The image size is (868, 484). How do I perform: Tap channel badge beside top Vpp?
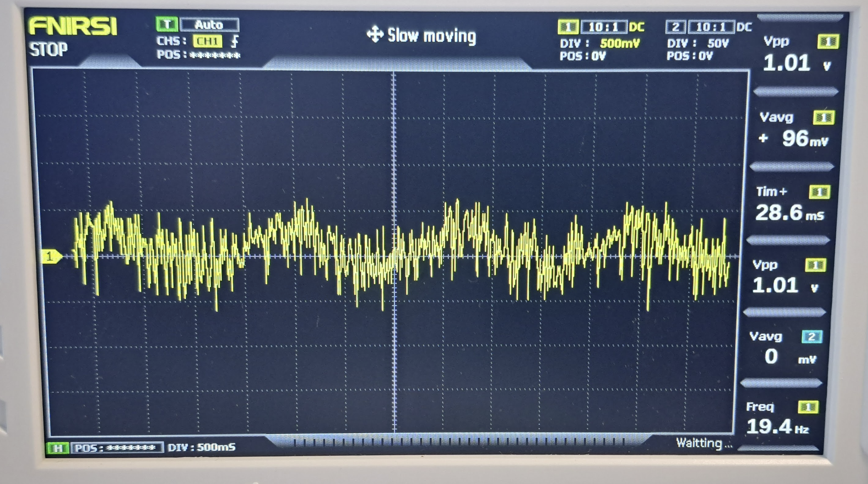coord(828,42)
